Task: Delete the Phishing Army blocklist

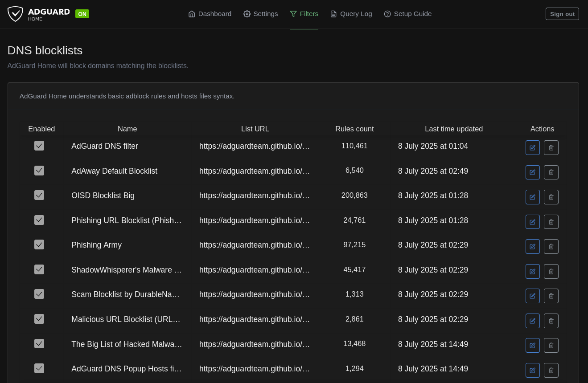Action: pyautogui.click(x=551, y=247)
